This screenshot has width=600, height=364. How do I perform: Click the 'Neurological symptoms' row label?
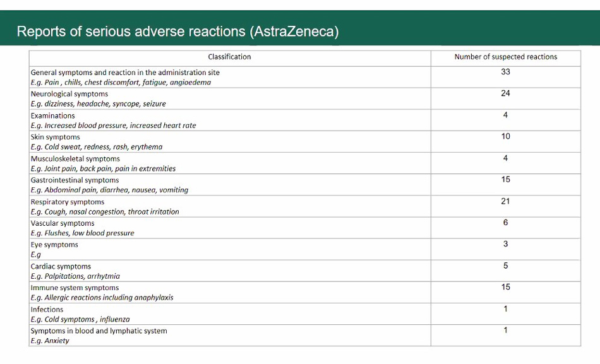click(69, 93)
